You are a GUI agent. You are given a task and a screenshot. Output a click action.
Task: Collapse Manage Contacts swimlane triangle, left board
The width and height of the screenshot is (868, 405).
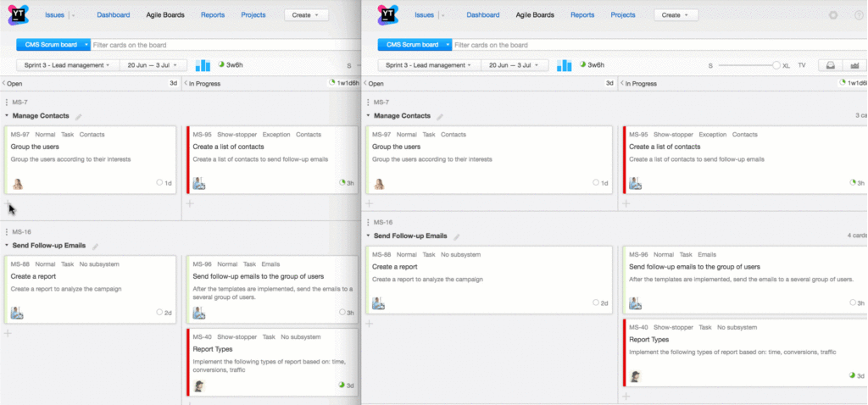7,116
